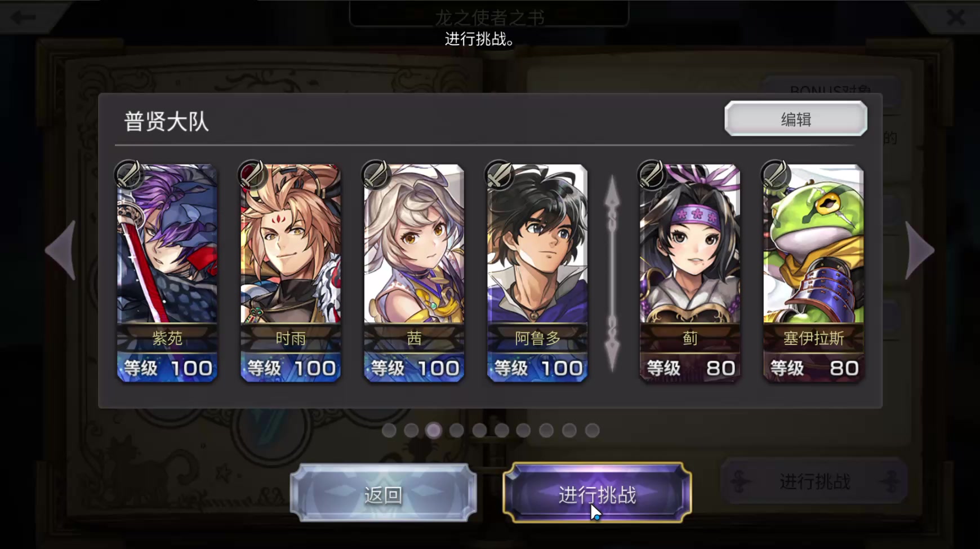The height and width of the screenshot is (549, 980).
Task: Select the 塞伊拉斯 frog character card
Action: 813,273
